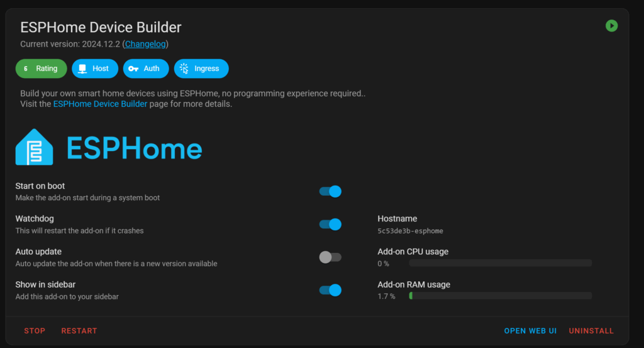Click the Add-on RAM usage bar
Viewport: 644px width, 348px height.
500,296
